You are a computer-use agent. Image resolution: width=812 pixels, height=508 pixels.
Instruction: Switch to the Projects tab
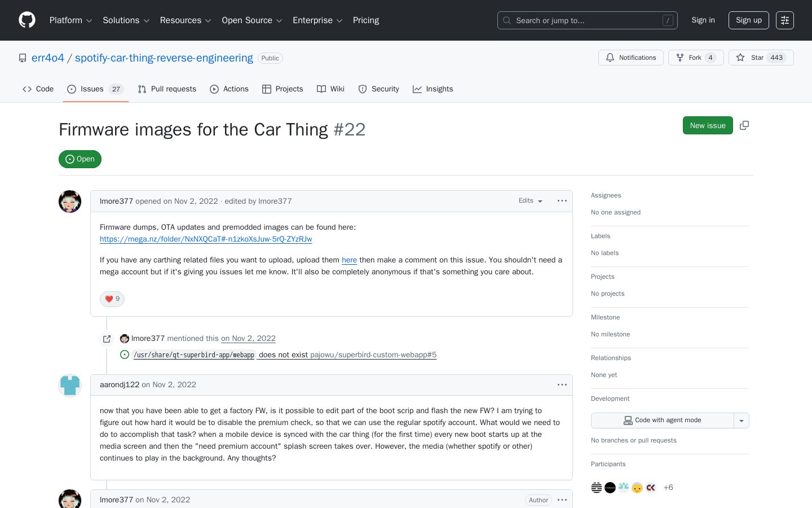click(x=283, y=89)
